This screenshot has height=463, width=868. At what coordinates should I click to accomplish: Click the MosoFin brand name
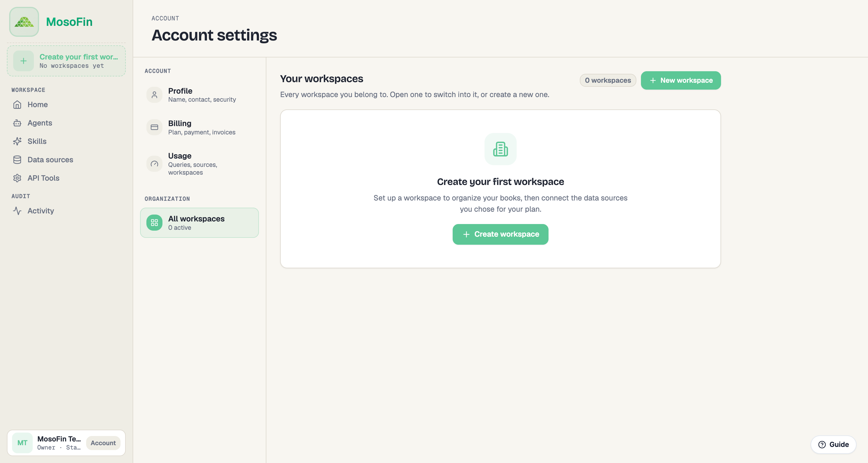[x=69, y=22]
